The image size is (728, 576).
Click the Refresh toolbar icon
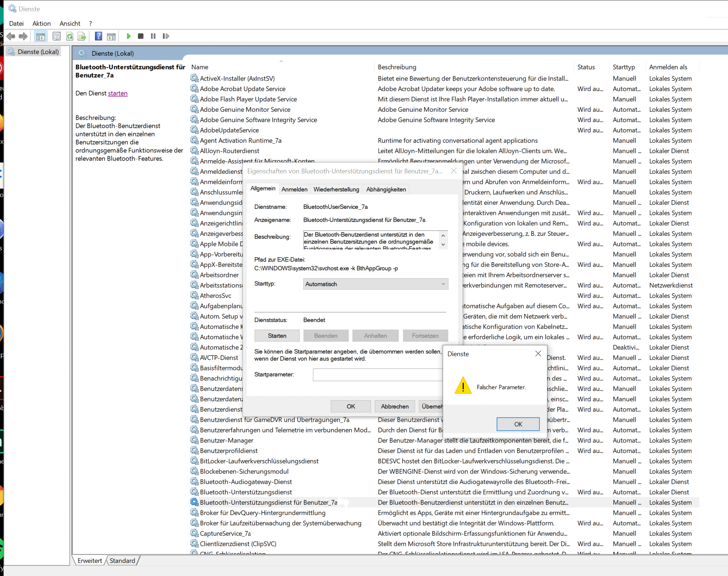pos(70,36)
